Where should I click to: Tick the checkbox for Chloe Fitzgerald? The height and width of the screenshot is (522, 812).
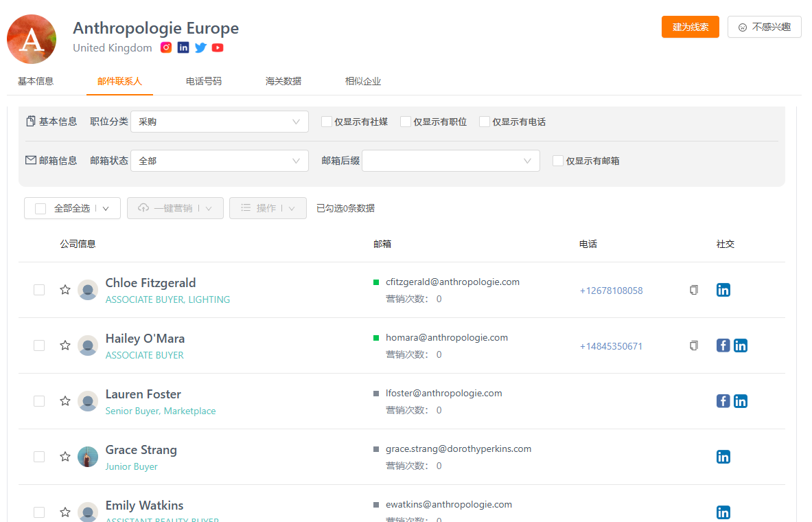tap(39, 290)
